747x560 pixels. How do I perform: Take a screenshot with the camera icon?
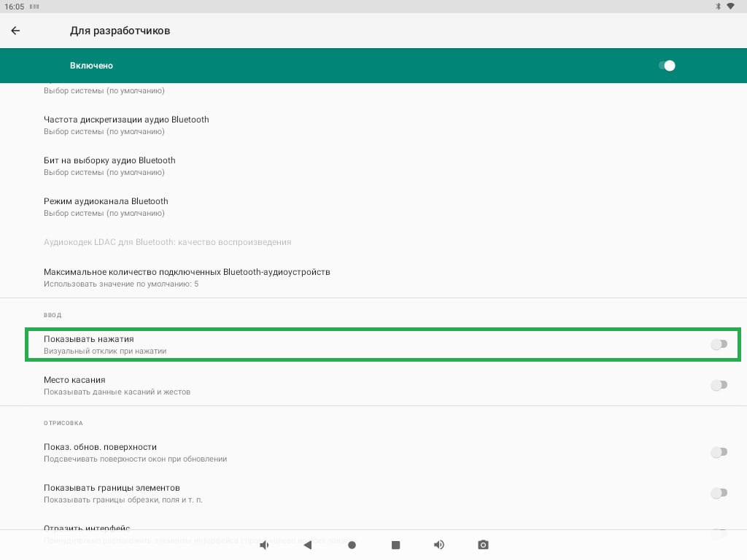click(483, 545)
